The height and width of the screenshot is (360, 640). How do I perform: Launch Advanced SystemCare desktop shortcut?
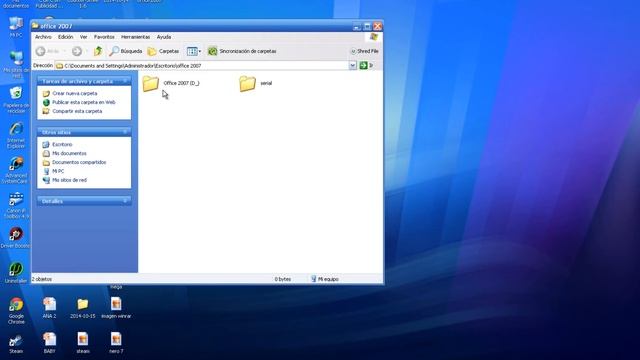[16, 171]
